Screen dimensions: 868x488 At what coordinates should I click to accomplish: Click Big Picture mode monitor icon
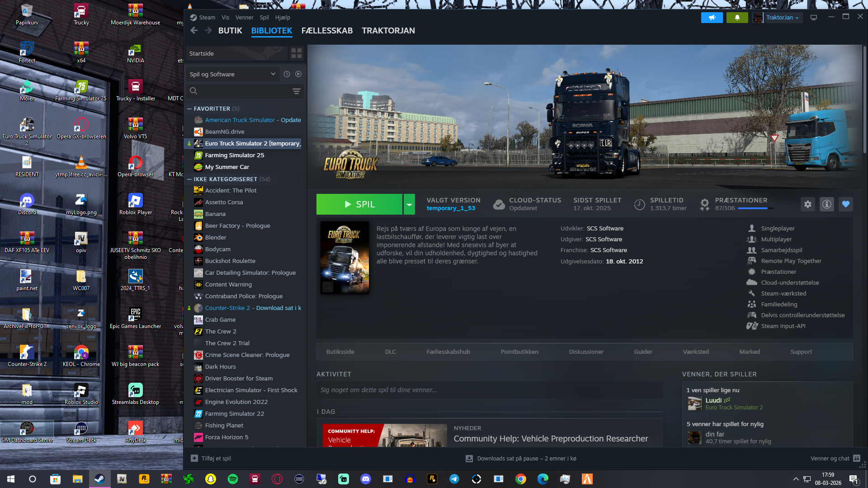pyautogui.click(x=814, y=18)
